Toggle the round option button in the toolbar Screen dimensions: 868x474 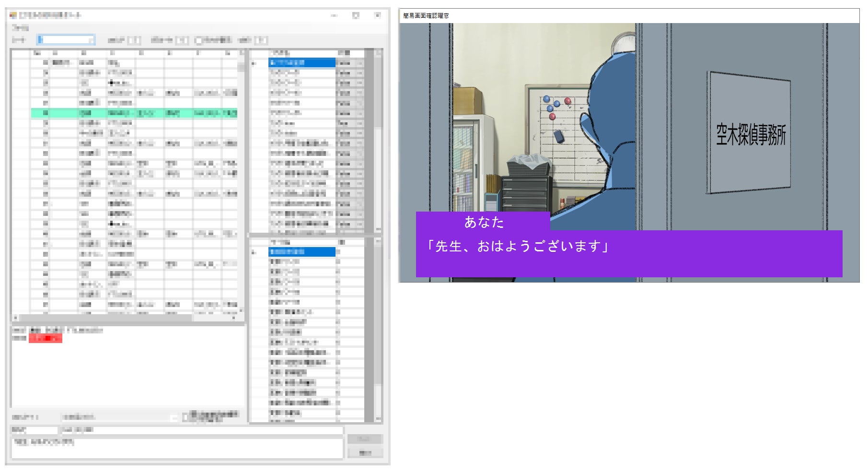tap(198, 40)
